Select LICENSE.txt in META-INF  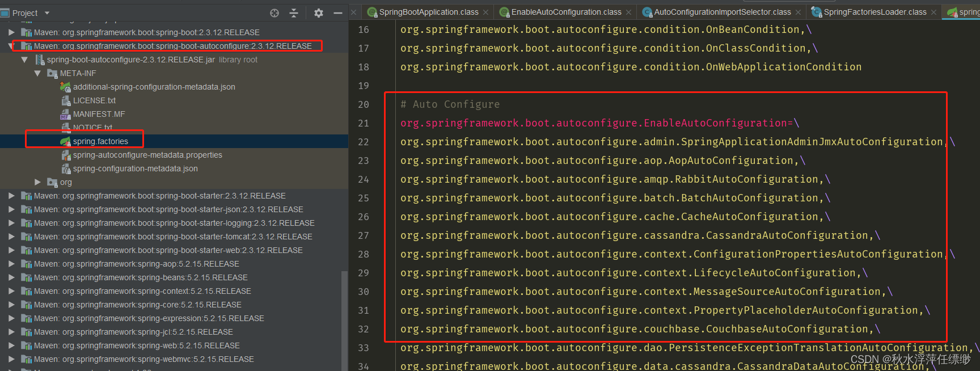point(94,100)
